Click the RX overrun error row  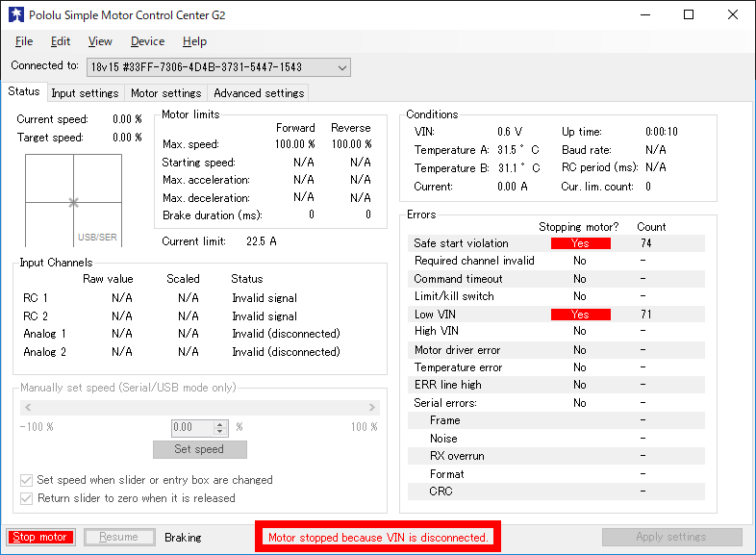(556, 456)
